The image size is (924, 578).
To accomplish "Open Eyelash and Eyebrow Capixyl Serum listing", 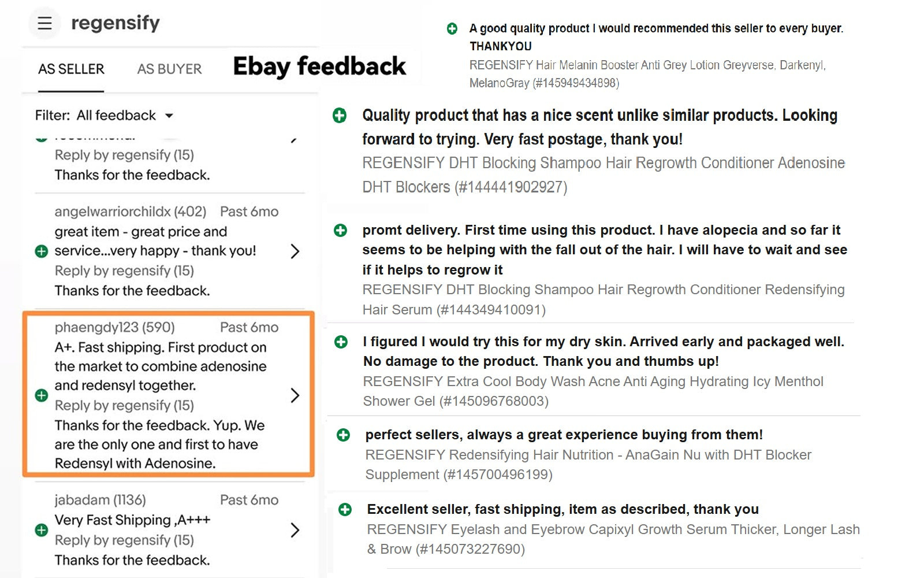I will pos(612,539).
